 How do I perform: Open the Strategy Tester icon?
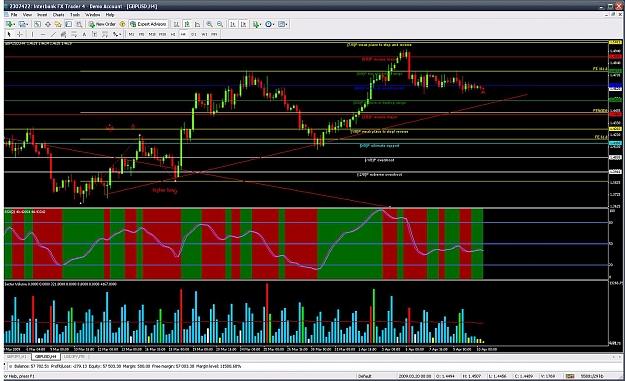79,24
